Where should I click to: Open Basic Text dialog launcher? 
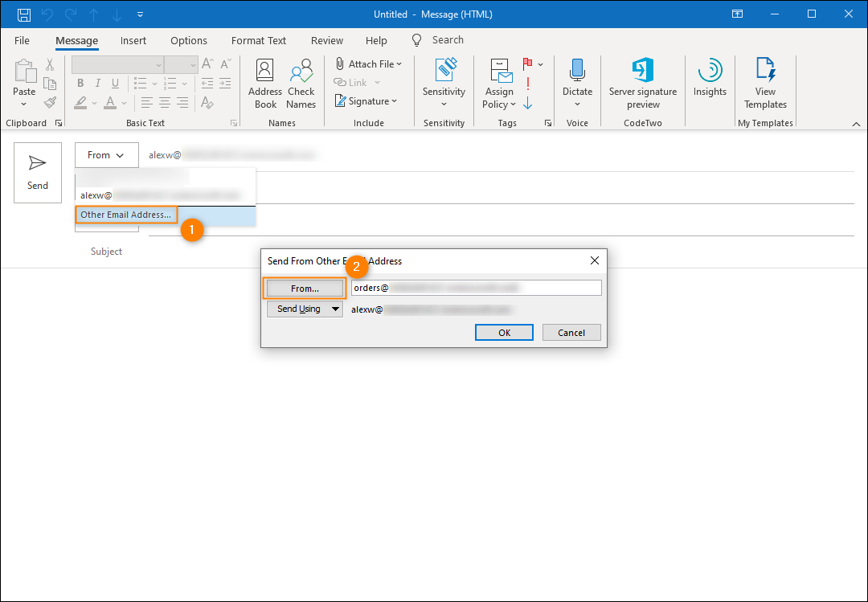(x=234, y=123)
